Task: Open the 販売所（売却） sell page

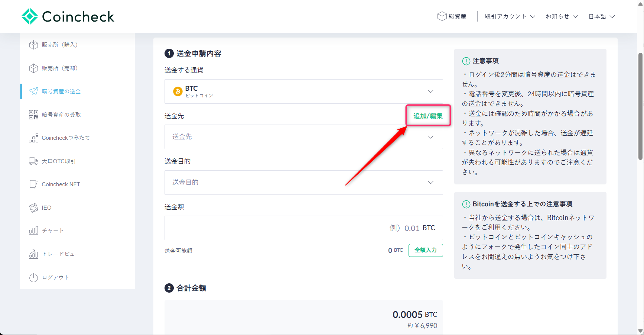Action: click(x=59, y=68)
